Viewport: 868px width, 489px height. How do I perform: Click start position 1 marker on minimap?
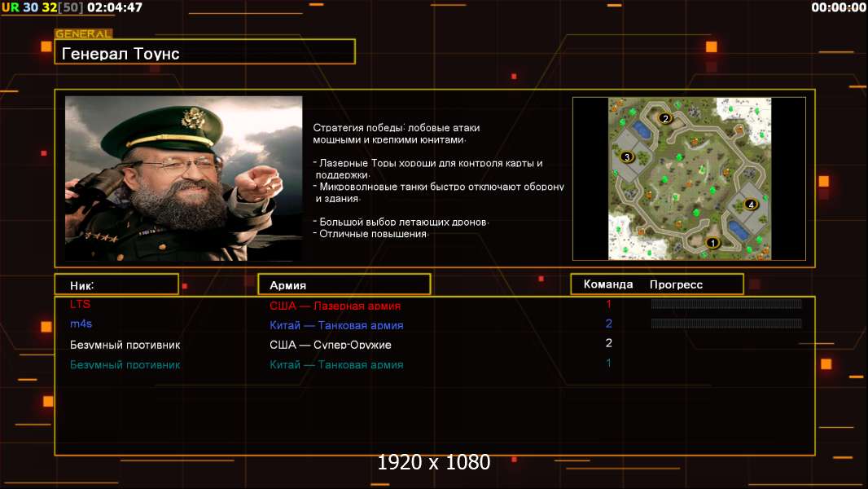pos(713,242)
